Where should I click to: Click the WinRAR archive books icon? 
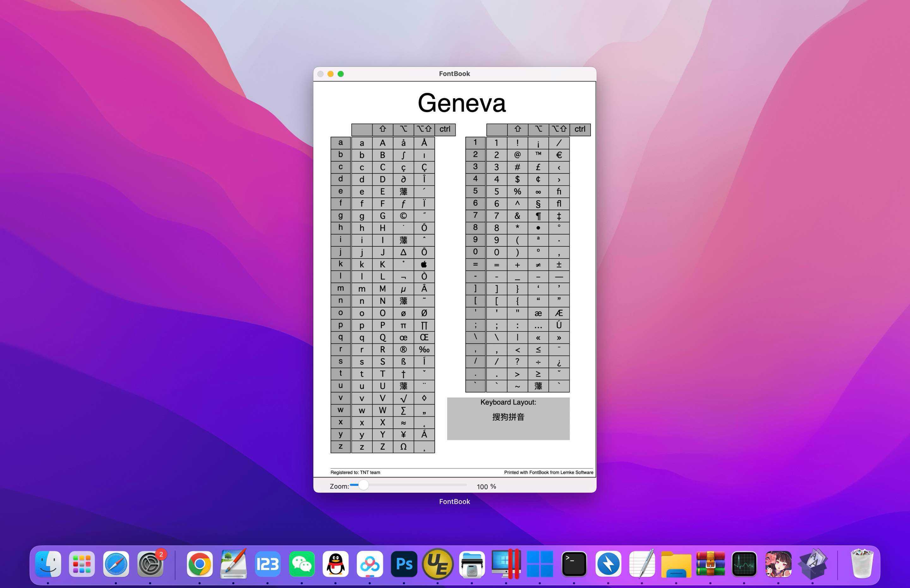[x=710, y=564]
